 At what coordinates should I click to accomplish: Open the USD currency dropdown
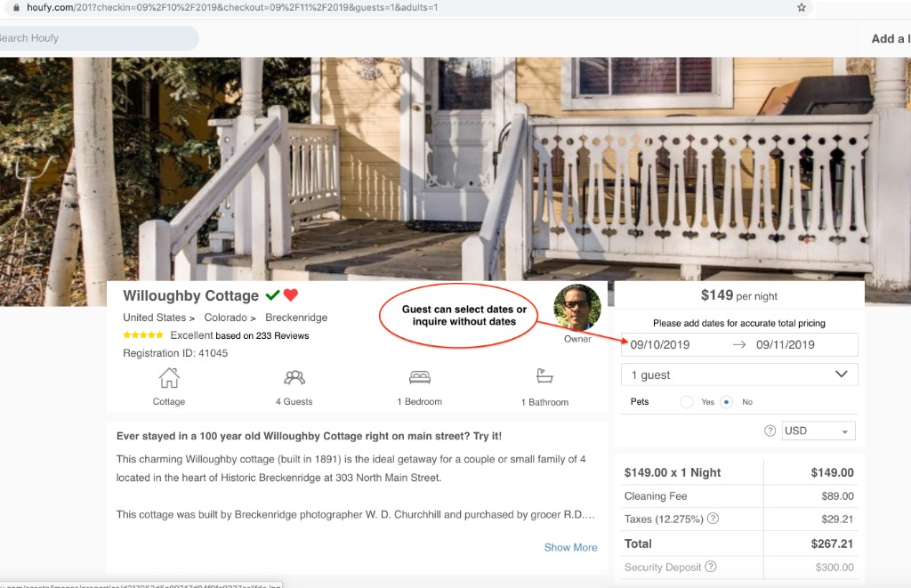point(818,431)
